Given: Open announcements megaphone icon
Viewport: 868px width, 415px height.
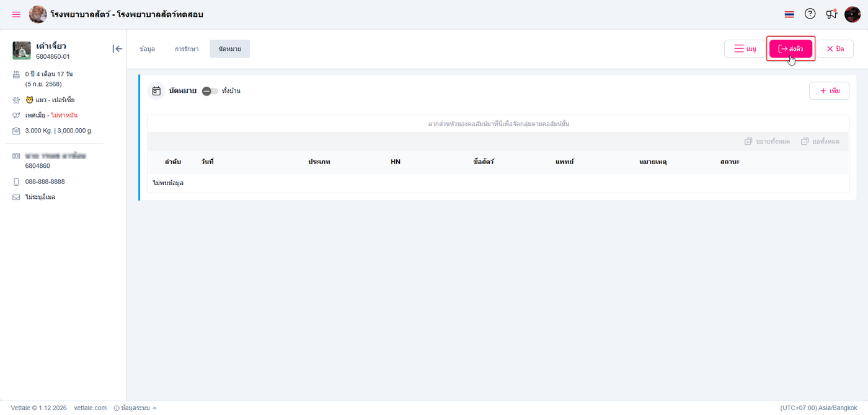Looking at the screenshot, I should (x=831, y=14).
